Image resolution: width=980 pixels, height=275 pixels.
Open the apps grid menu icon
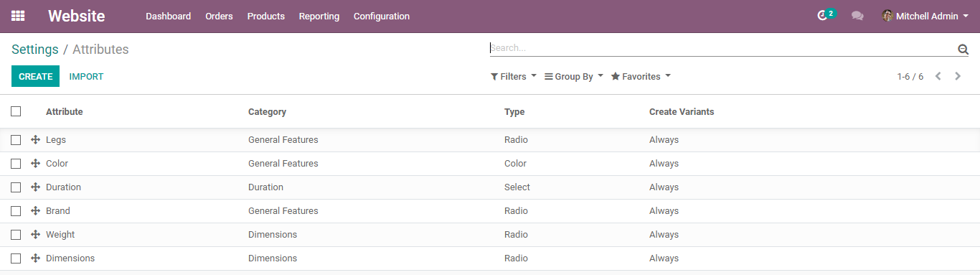[x=18, y=16]
